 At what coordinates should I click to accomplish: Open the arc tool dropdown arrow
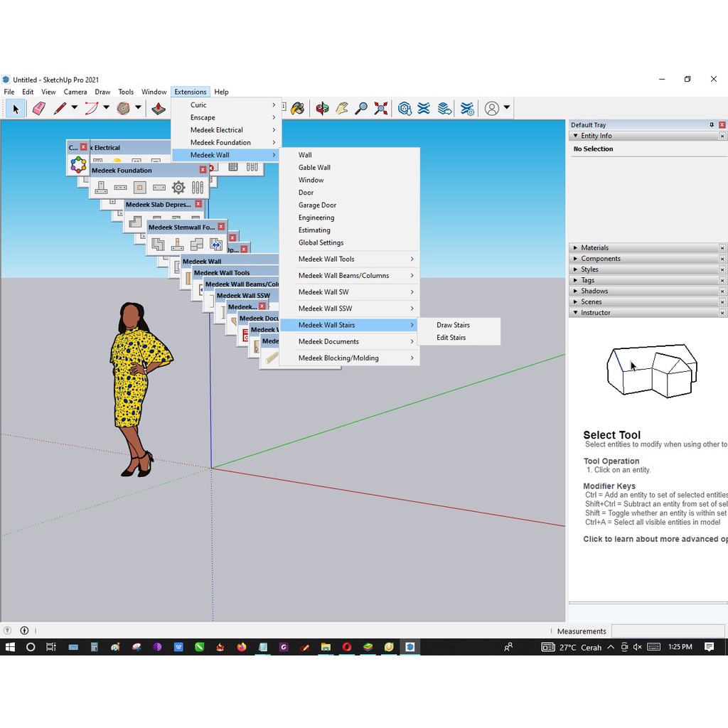[x=107, y=107]
